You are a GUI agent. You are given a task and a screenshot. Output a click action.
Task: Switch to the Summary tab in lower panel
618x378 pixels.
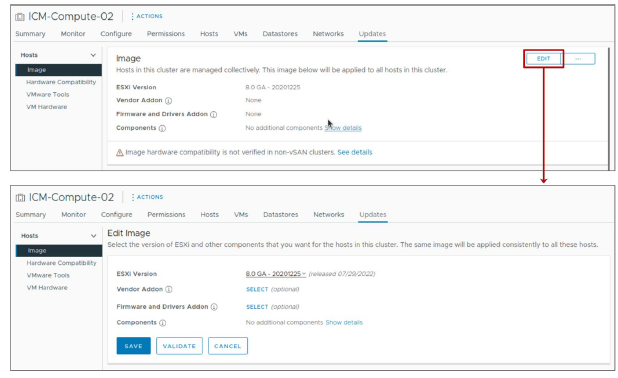pos(31,215)
